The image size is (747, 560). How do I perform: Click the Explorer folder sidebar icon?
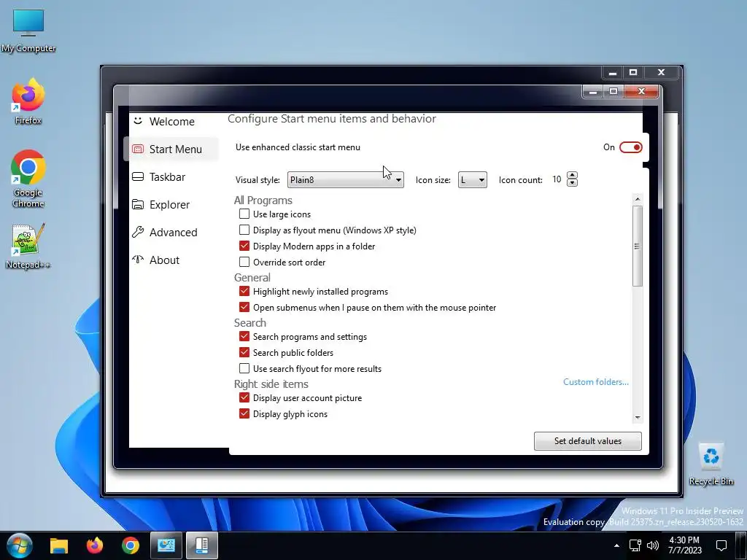(138, 204)
